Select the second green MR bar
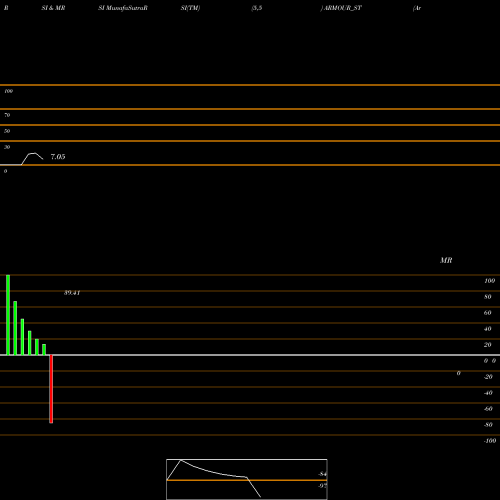Screen dimensions: 500x500 15,328
